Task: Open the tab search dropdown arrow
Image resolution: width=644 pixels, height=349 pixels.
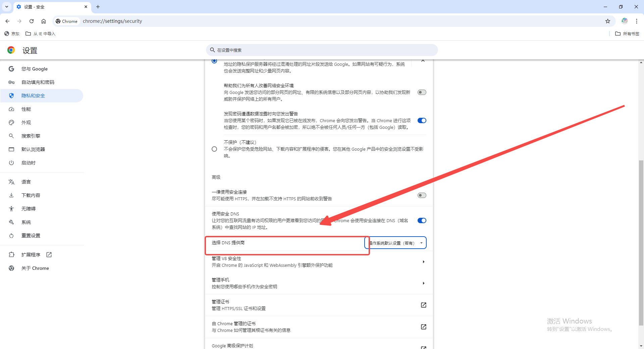Action: click(x=6, y=7)
